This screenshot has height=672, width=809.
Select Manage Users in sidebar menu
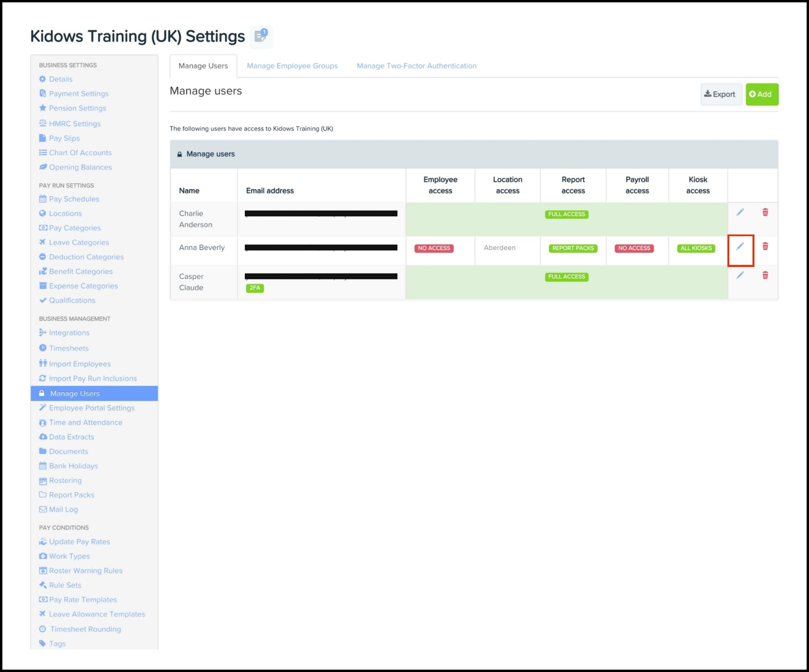75,394
